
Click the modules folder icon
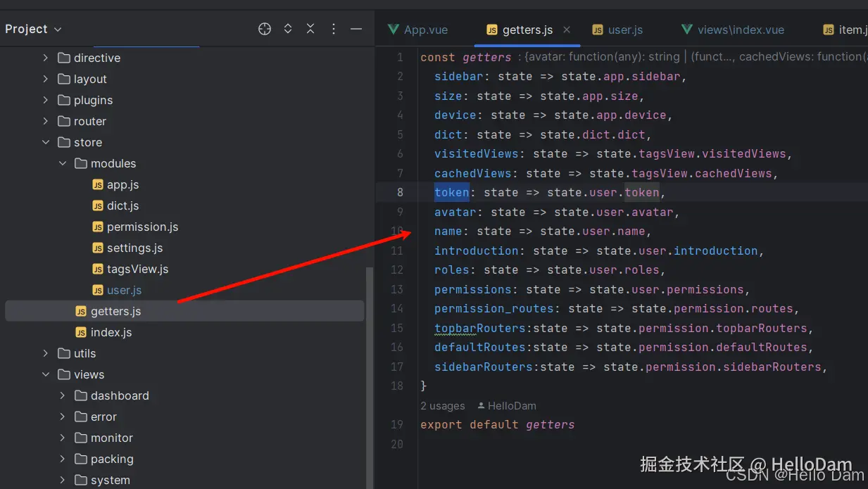click(81, 163)
